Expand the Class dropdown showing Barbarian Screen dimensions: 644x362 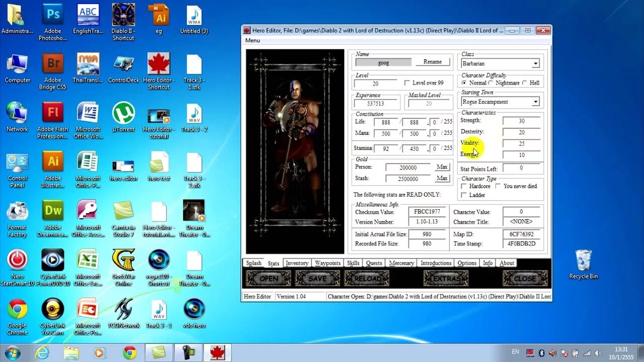[535, 64]
